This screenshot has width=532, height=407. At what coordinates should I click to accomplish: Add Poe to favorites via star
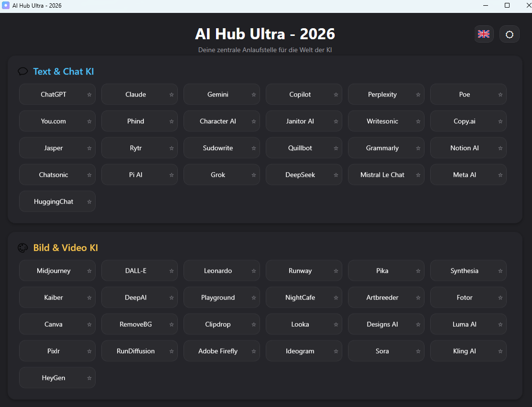coord(500,95)
